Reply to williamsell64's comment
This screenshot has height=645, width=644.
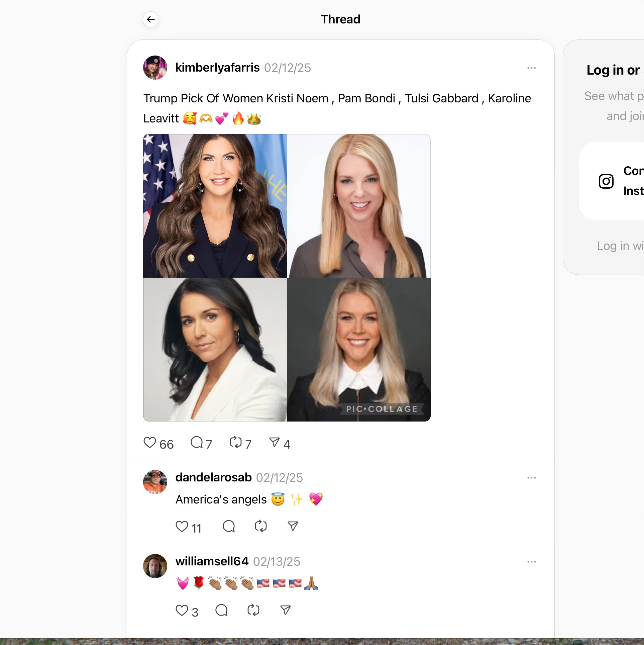(x=221, y=611)
